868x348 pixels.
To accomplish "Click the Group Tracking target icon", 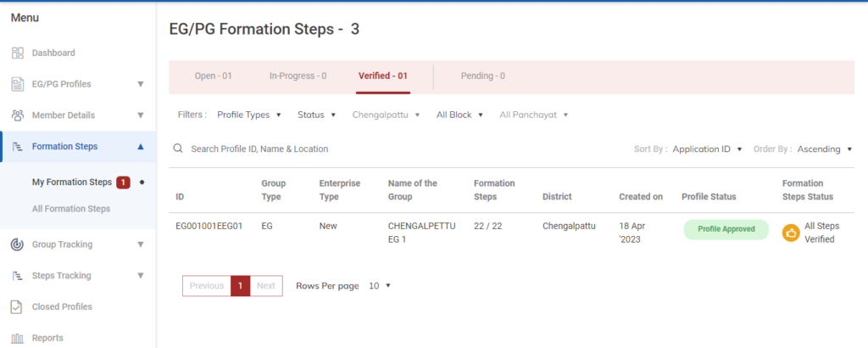I will point(17,244).
